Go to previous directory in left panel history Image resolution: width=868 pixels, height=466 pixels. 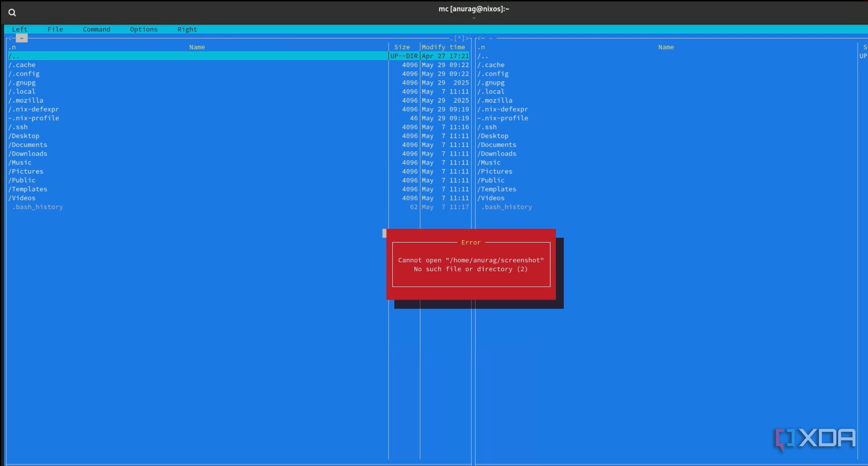pyautogui.click(x=10, y=38)
